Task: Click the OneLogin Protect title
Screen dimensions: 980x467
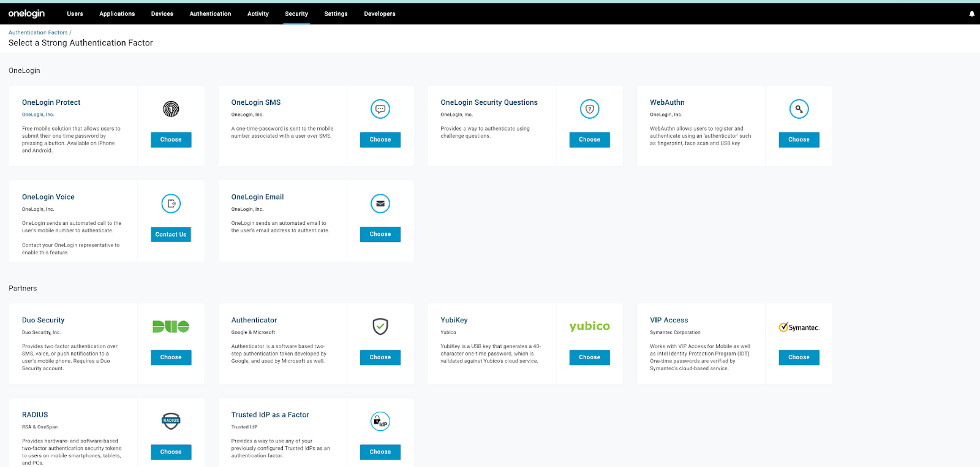Action: (x=51, y=102)
